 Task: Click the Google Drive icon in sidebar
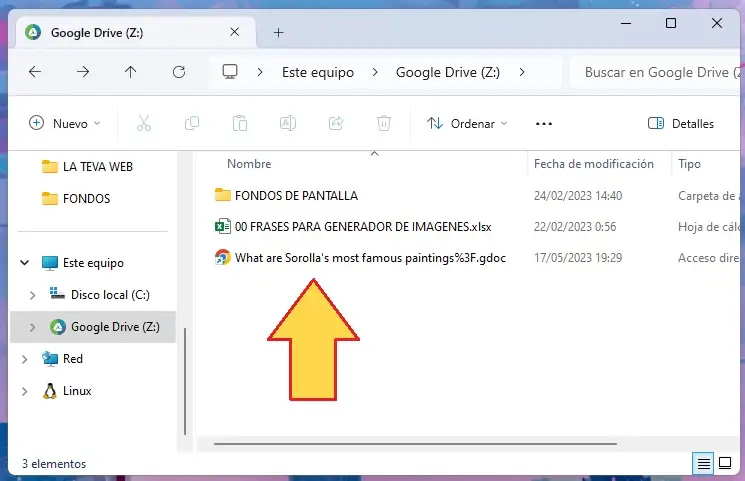point(58,327)
